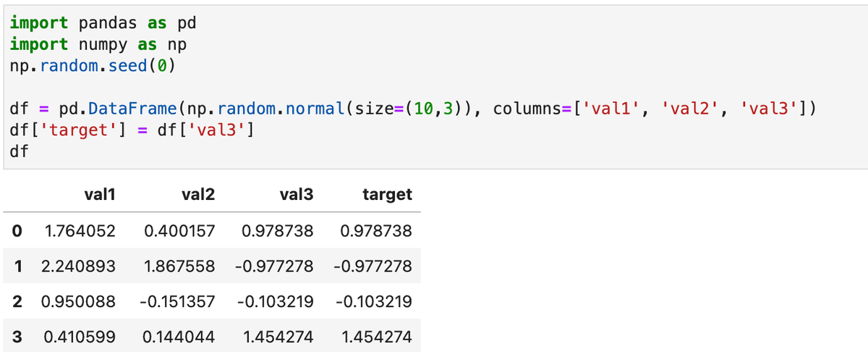Click the df['target'] assignment line
This screenshot has width=868, height=352.
[130, 131]
